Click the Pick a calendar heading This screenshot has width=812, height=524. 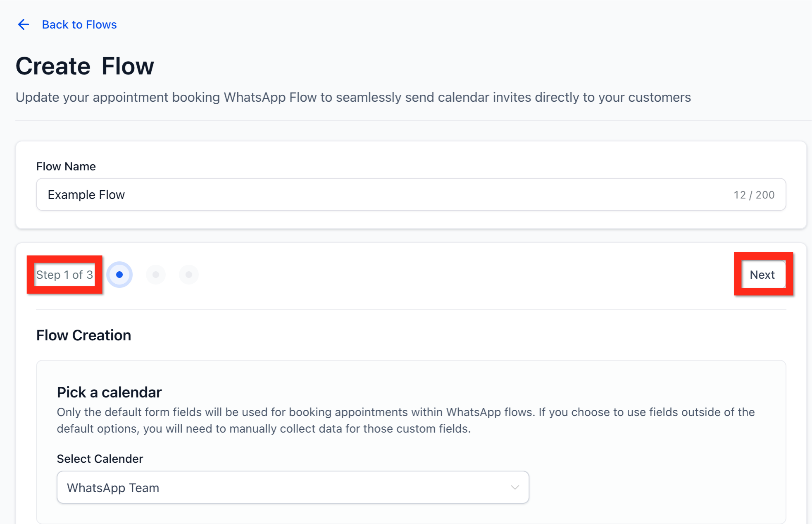(x=109, y=392)
